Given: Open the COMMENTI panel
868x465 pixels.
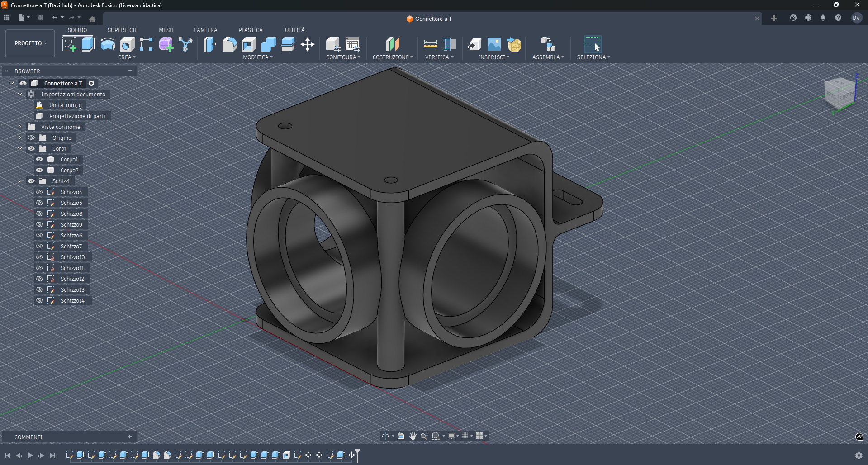Looking at the screenshot, I should pos(28,437).
